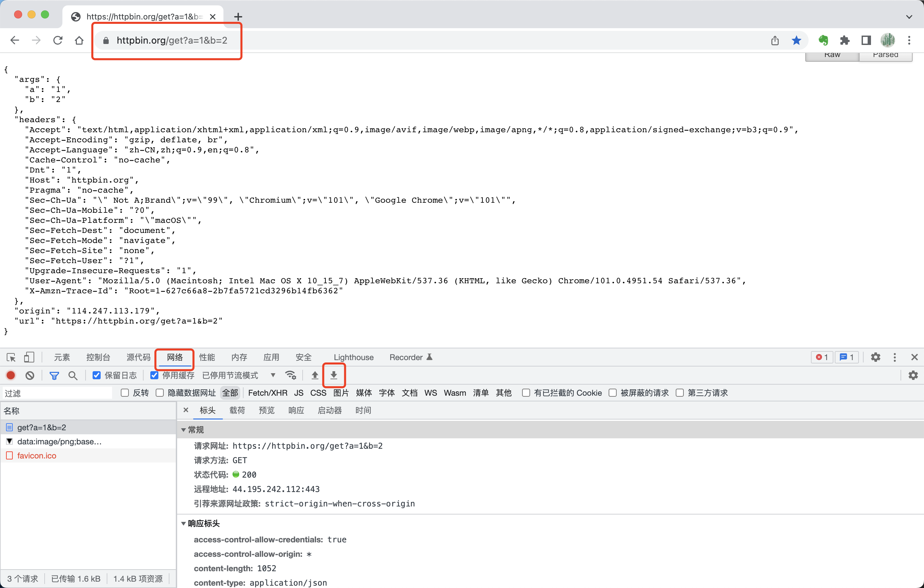The image size is (924, 588).
Task: Close the request details pane
Action: pyautogui.click(x=186, y=410)
